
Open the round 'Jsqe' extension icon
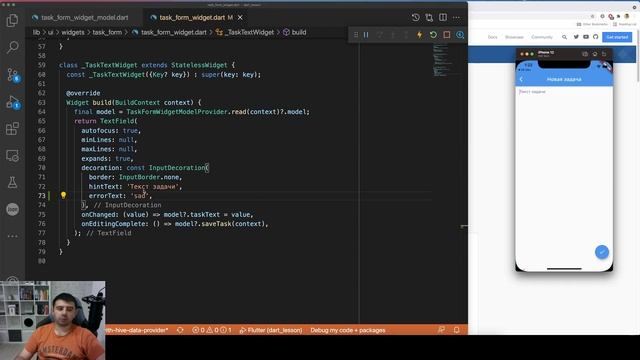12,209
